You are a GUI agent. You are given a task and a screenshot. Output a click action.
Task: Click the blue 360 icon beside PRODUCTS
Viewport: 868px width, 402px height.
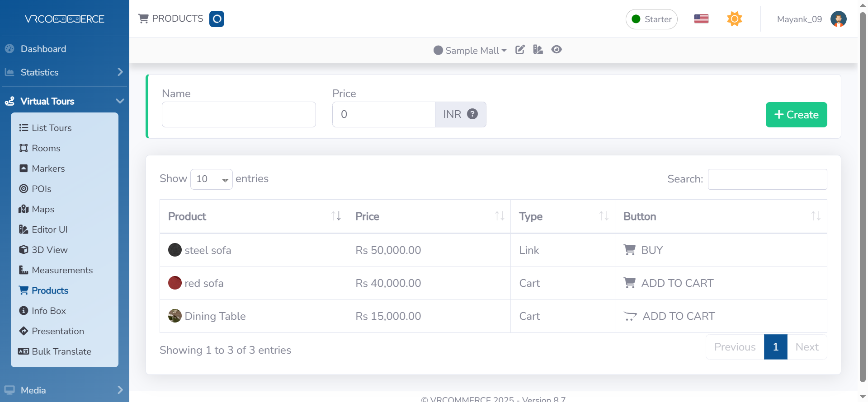click(217, 19)
